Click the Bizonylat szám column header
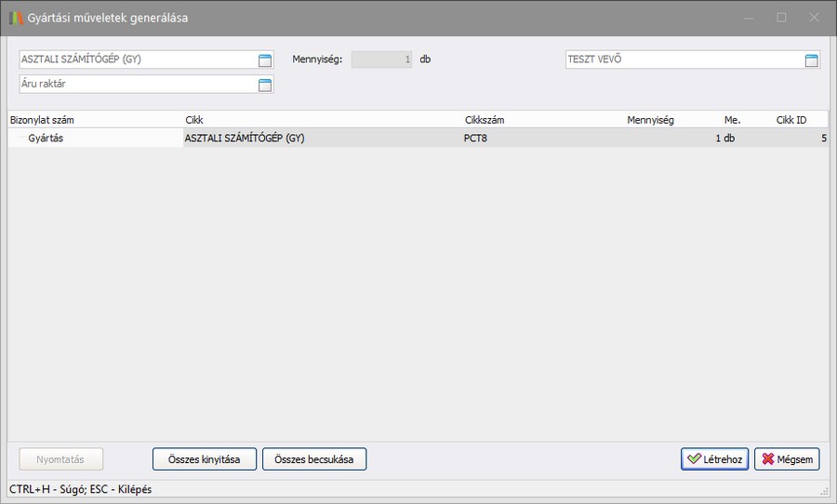This screenshot has width=837, height=504. (42, 120)
